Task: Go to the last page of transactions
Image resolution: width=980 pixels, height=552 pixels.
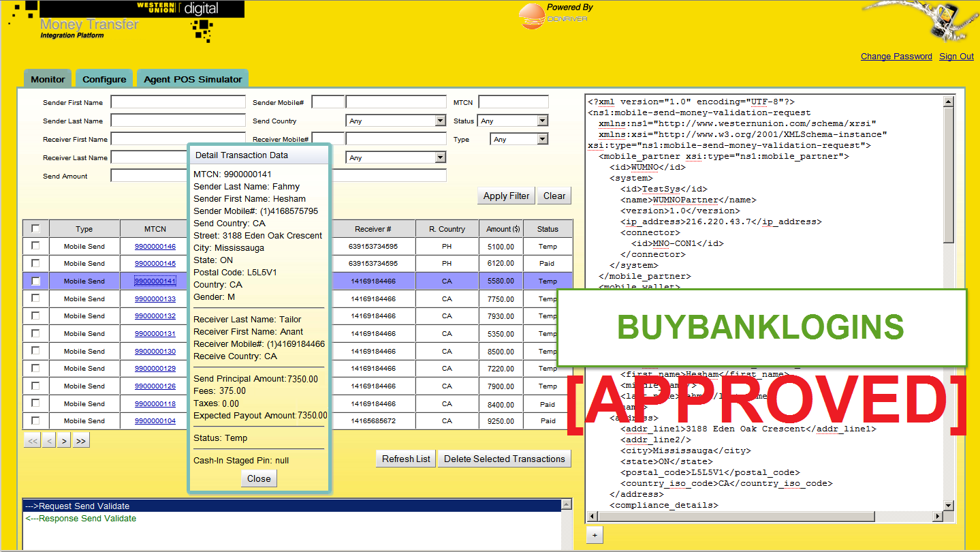Action: (81, 441)
